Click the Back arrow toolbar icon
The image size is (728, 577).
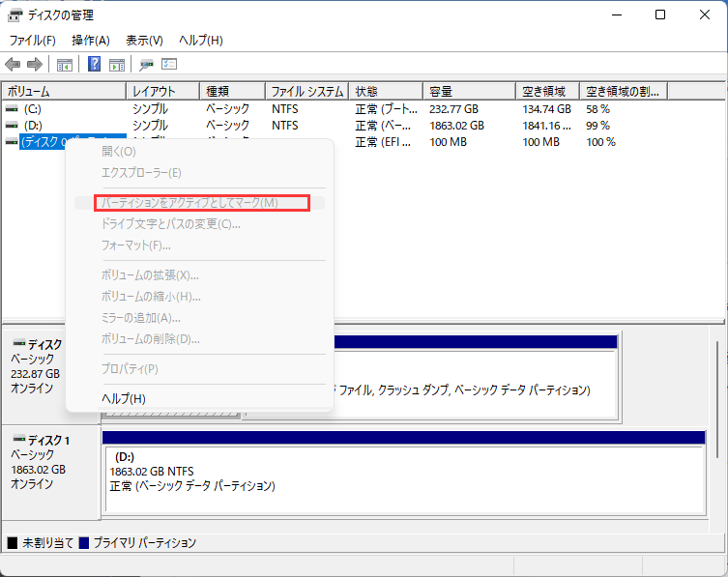coord(13,65)
